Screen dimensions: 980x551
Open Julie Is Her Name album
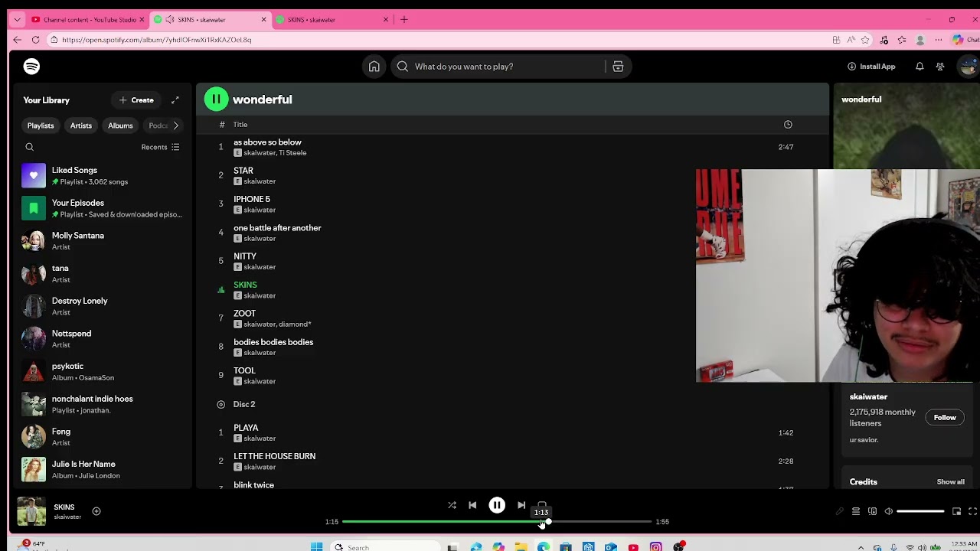[102, 469]
